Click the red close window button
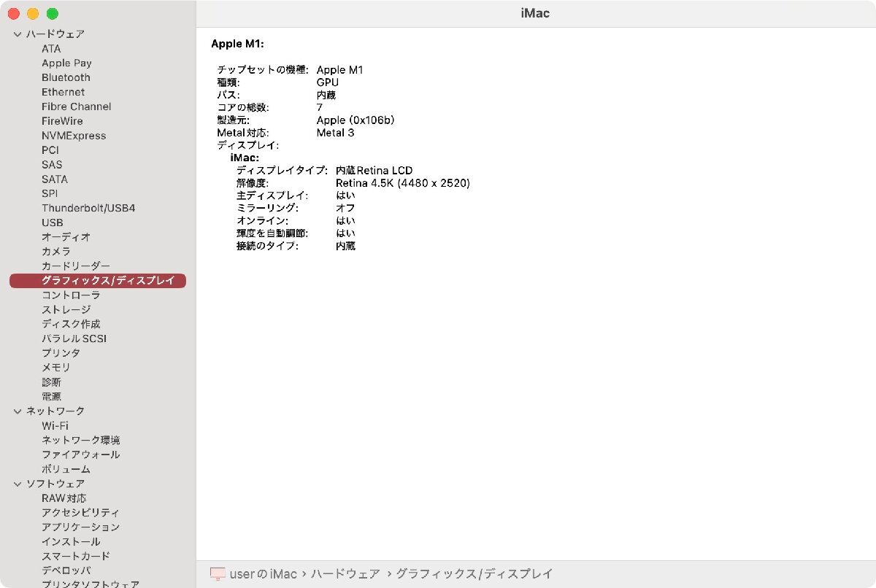The height and width of the screenshot is (588, 876). pyautogui.click(x=14, y=14)
